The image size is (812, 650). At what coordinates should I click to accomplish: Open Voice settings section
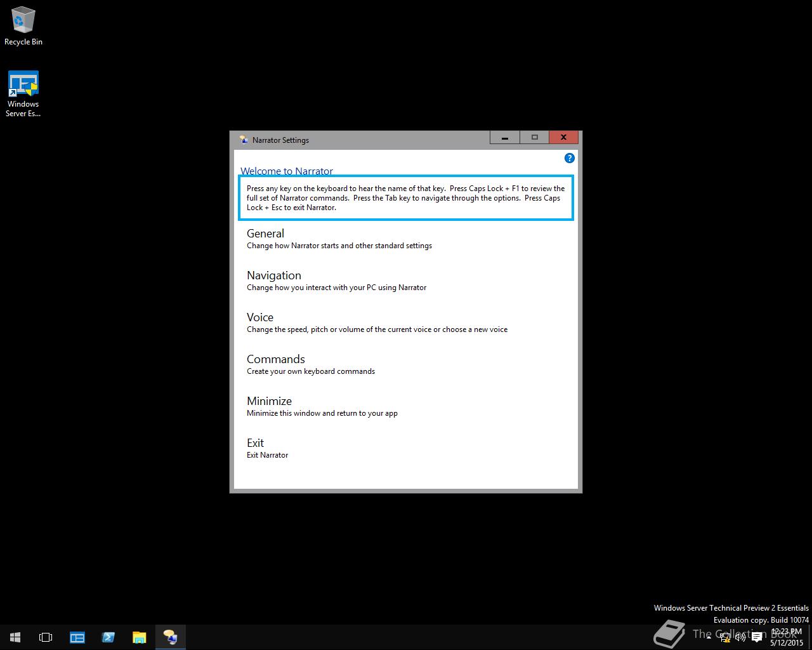click(x=260, y=317)
